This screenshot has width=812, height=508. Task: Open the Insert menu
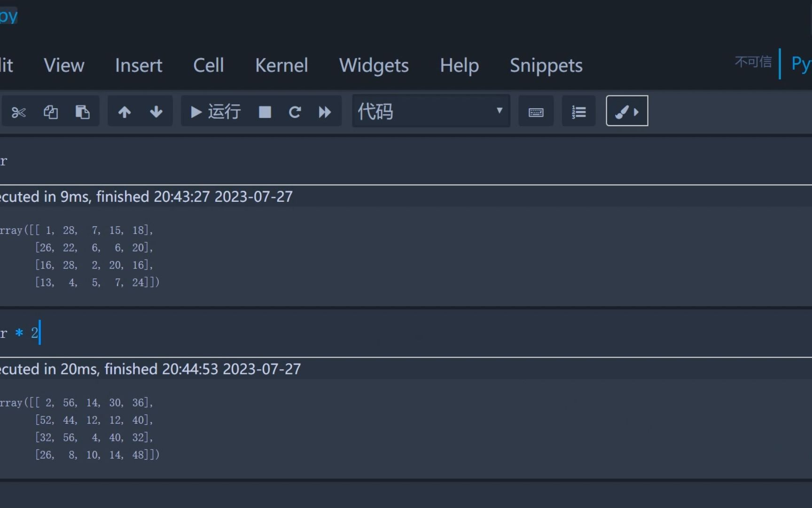click(x=139, y=65)
